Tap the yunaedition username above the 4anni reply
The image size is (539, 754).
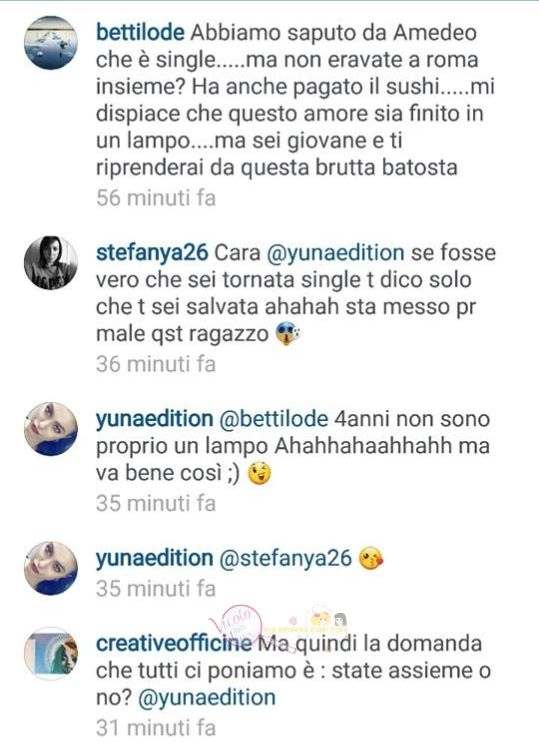point(154,419)
